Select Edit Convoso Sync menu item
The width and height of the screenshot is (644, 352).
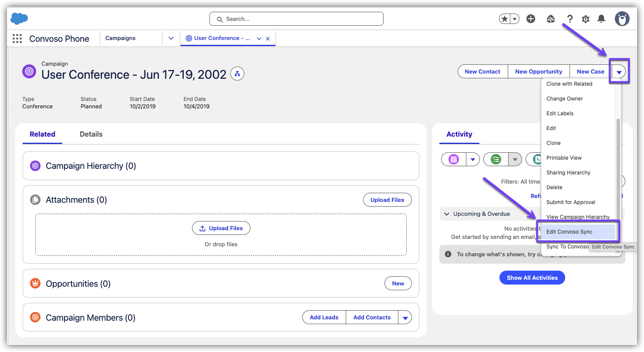click(569, 232)
